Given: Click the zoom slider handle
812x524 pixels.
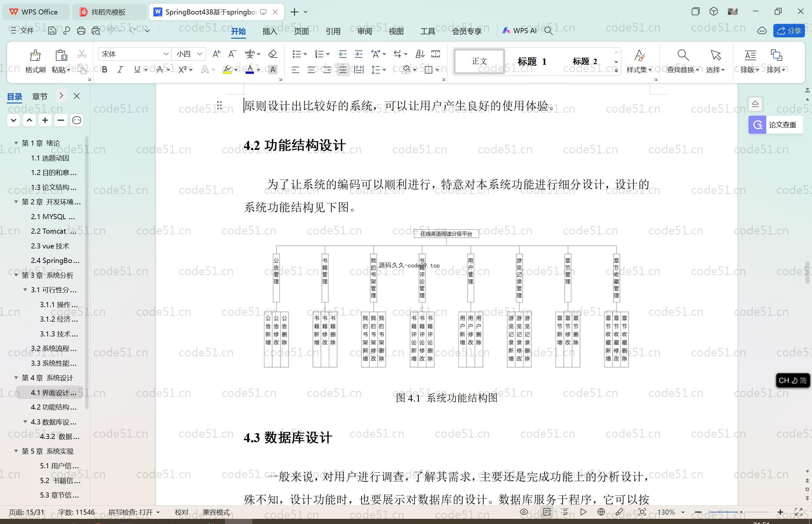Looking at the screenshot, I should (741, 512).
